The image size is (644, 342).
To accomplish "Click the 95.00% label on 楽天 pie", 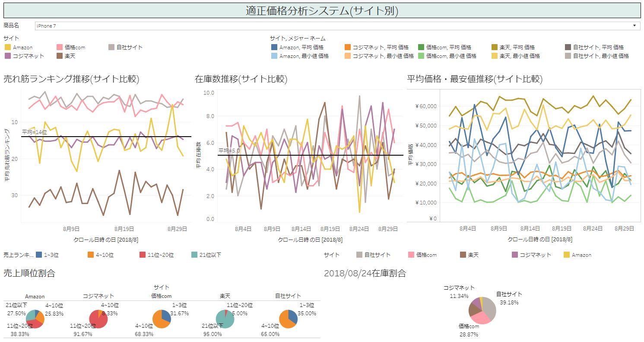I will [213, 334].
